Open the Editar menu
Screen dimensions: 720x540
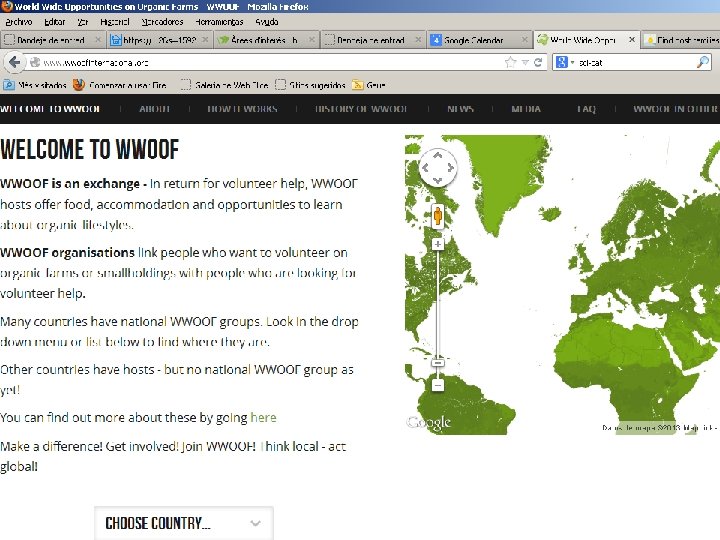pos(55,22)
